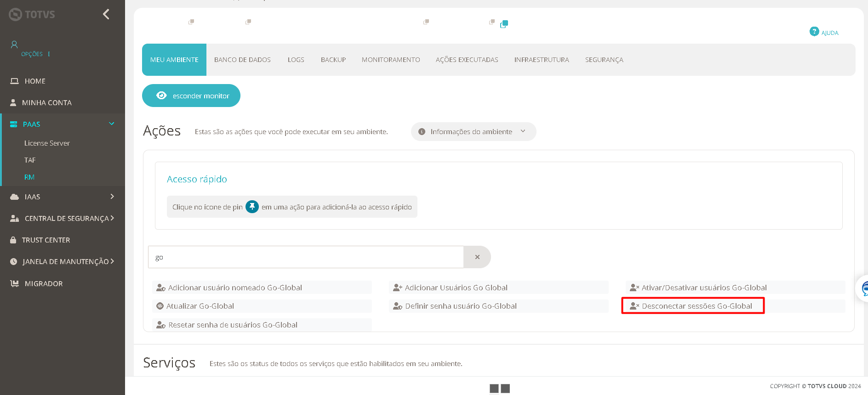Click the Adicionar usuário nomeado user icon
Screen dimensions: 868x395
(161, 288)
